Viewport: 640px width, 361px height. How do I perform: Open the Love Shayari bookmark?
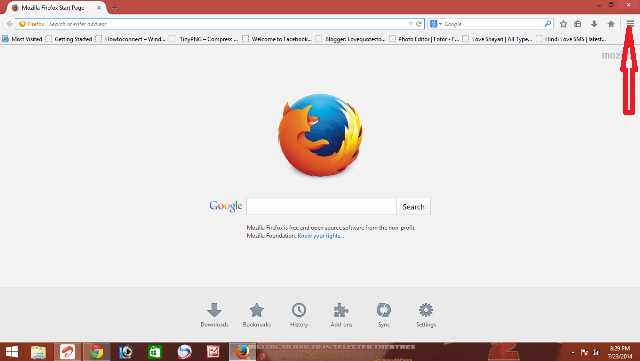[497, 39]
